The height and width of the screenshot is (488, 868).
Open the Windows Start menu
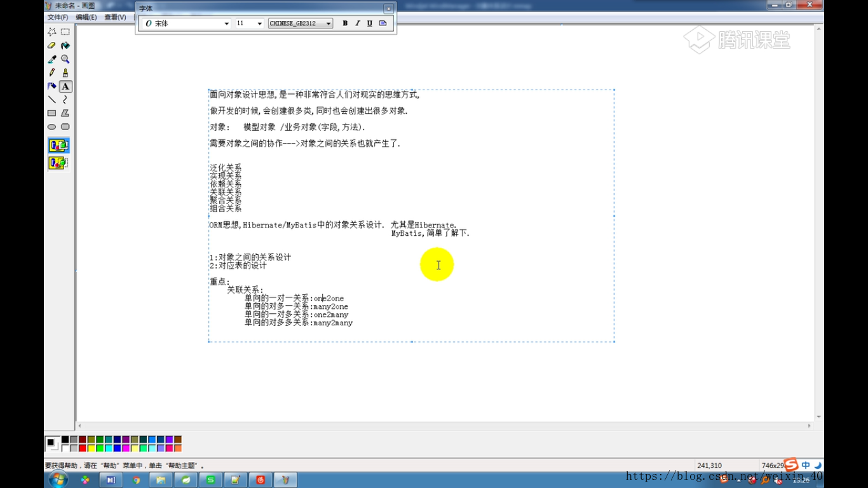click(58, 480)
